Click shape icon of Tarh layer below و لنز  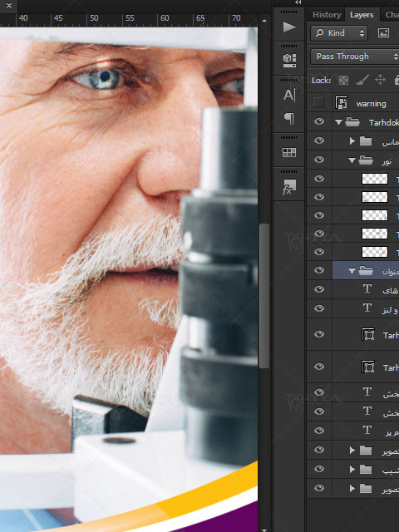368,334
